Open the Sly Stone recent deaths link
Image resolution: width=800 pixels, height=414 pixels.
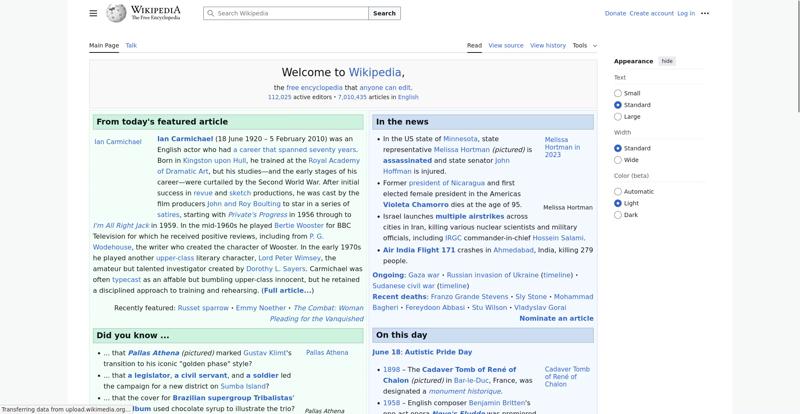(531, 297)
